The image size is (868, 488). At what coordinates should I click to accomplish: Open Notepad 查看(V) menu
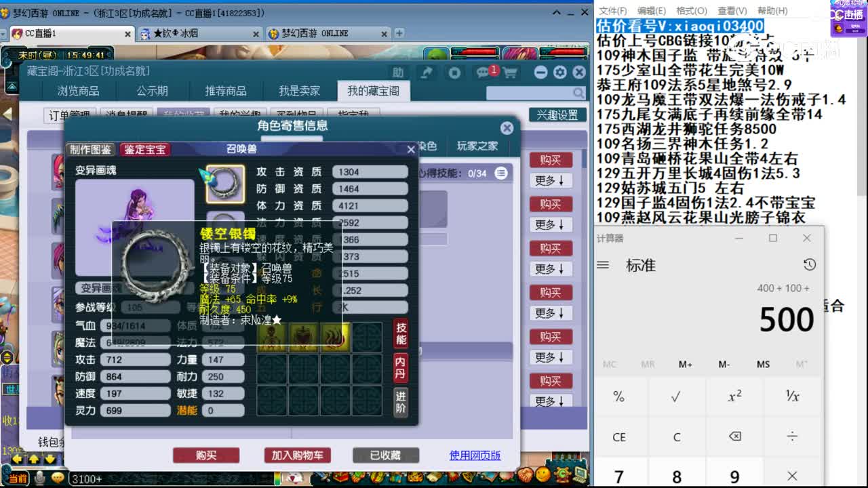732,11
